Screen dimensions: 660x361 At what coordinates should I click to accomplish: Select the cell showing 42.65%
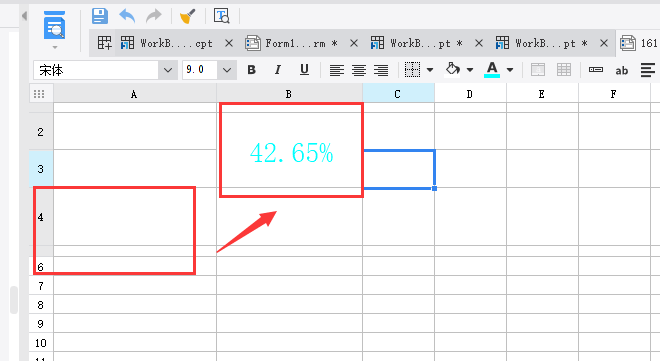(291, 150)
